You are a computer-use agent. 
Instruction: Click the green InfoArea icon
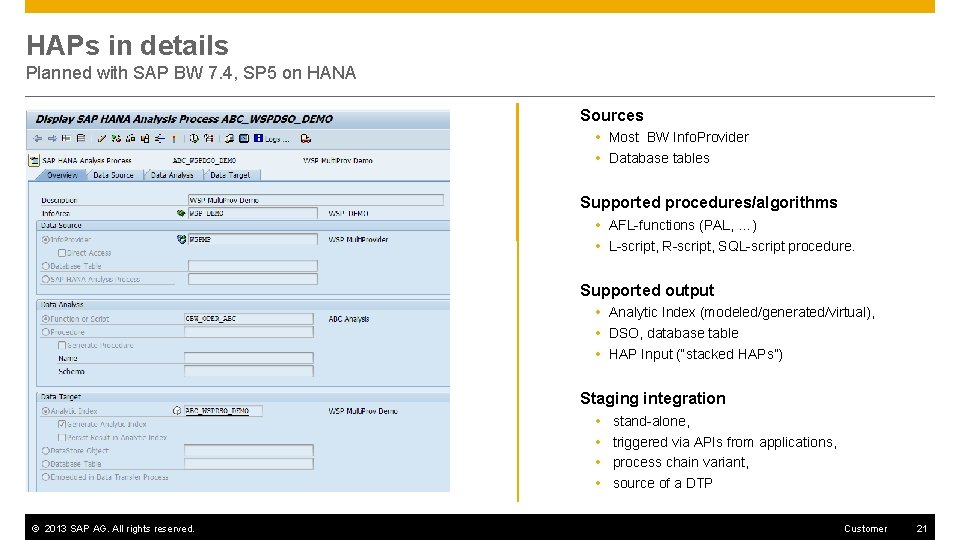coord(181,213)
